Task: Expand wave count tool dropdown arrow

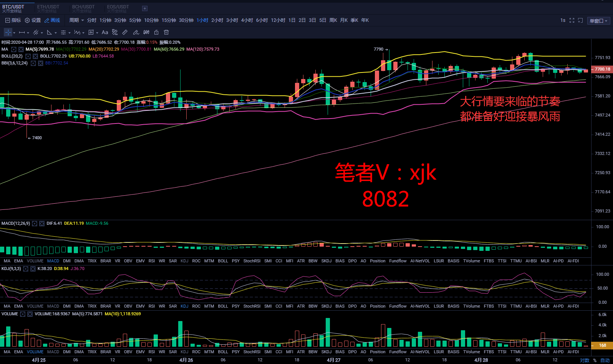Action: coord(83,33)
